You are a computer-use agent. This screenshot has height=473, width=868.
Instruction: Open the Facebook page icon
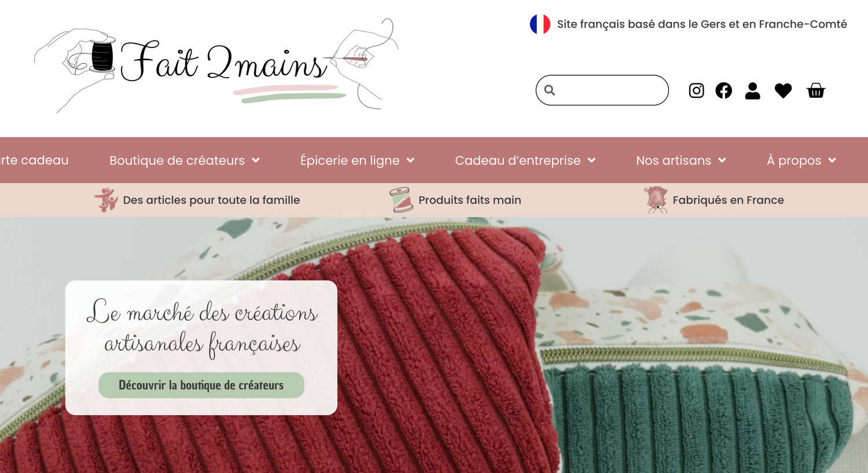[x=723, y=90]
